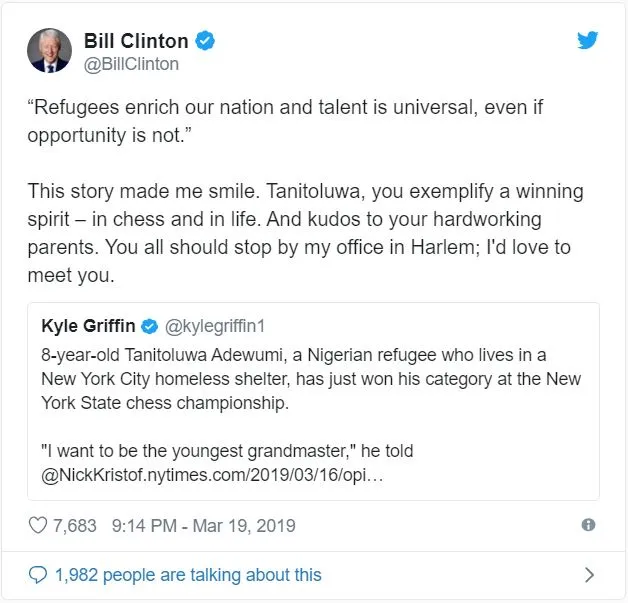Click the youngest grandmaster quote line
Image resolution: width=628 pixels, height=603 pixels.
[x=227, y=450]
